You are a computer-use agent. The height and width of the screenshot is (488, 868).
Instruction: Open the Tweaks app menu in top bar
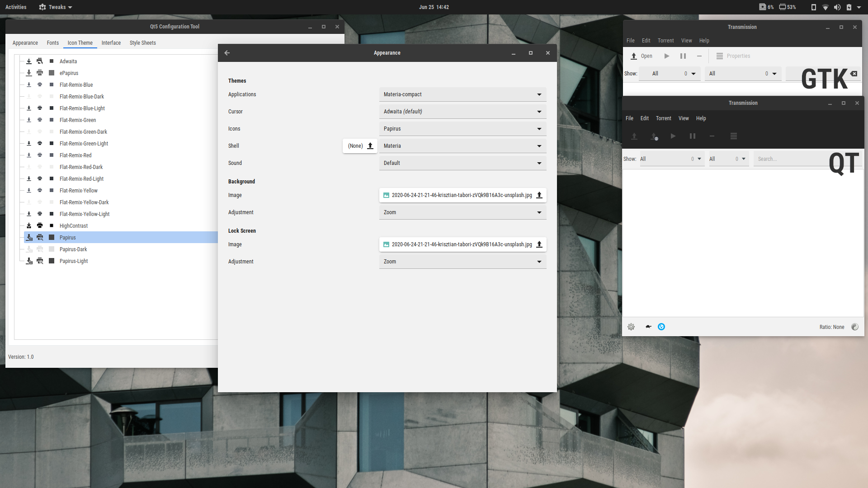(56, 7)
